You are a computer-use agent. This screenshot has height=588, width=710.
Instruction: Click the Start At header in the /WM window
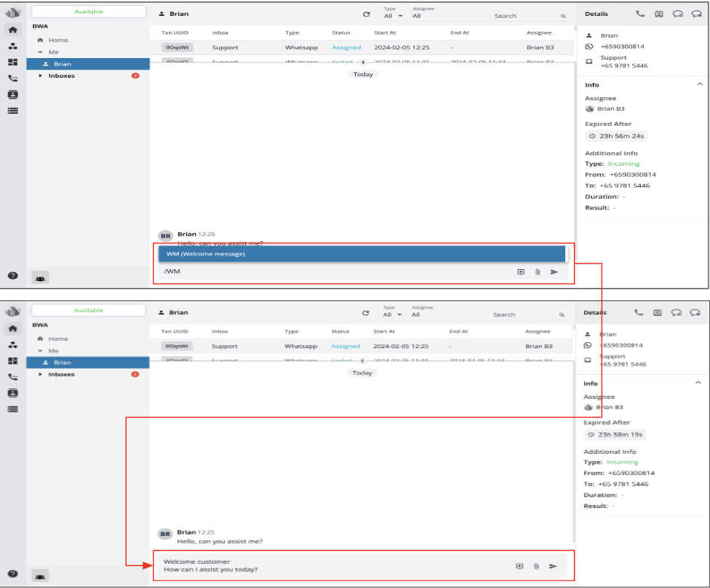point(385,32)
